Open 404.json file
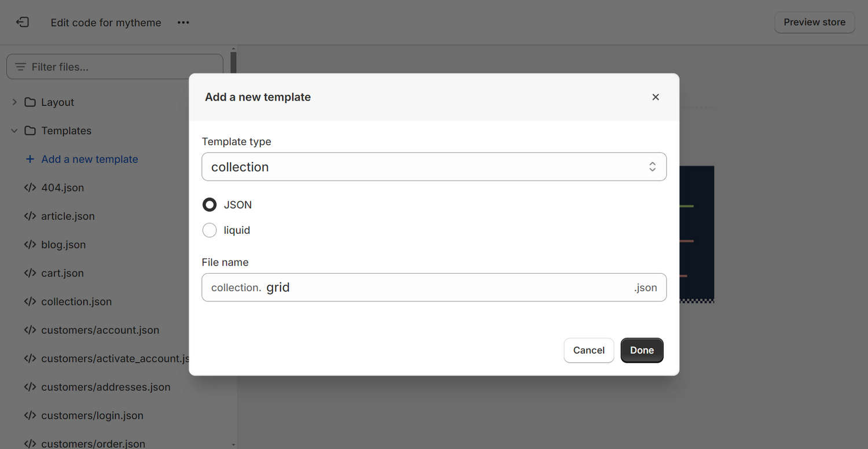The height and width of the screenshot is (449, 868). (x=62, y=187)
